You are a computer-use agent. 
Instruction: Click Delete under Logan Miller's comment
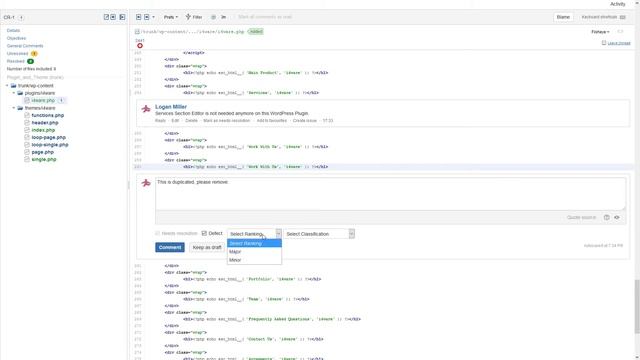tap(191, 121)
